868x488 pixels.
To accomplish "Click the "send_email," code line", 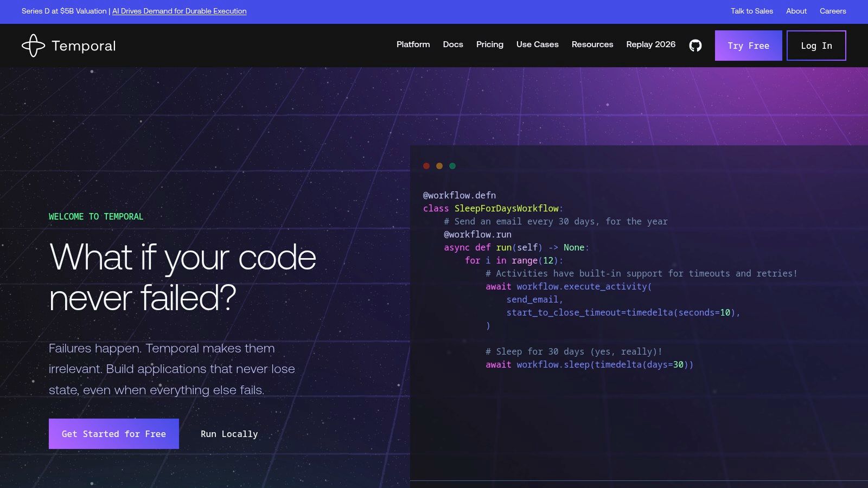I will point(535,299).
